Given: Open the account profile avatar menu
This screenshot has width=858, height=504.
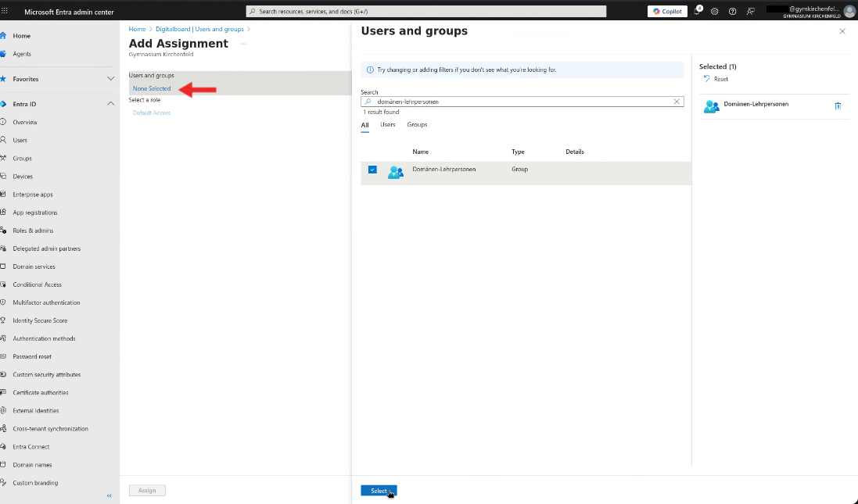Looking at the screenshot, I should pyautogui.click(x=849, y=11).
